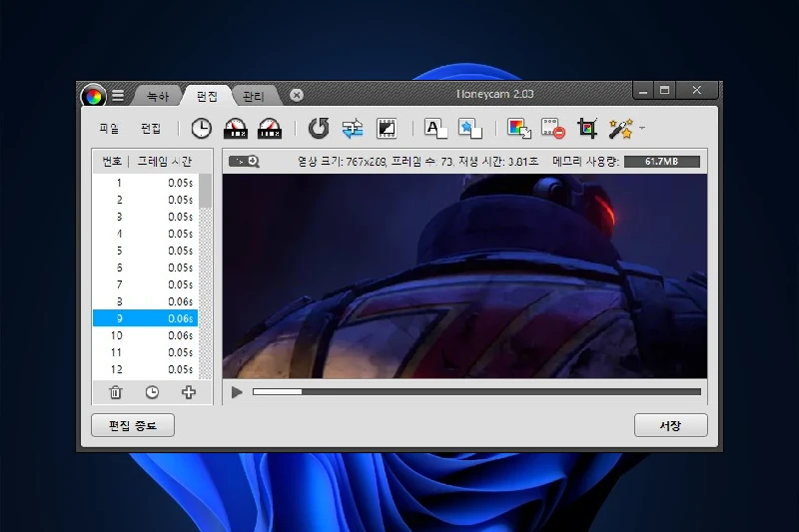Image resolution: width=799 pixels, height=532 pixels.
Task: Click the frame list scrollbar thumb
Action: coord(205,191)
